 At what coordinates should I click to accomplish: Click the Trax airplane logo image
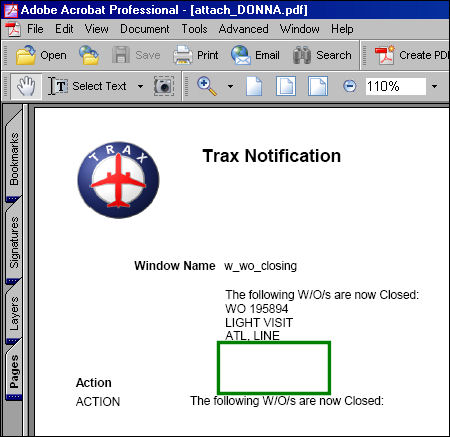pos(118,180)
